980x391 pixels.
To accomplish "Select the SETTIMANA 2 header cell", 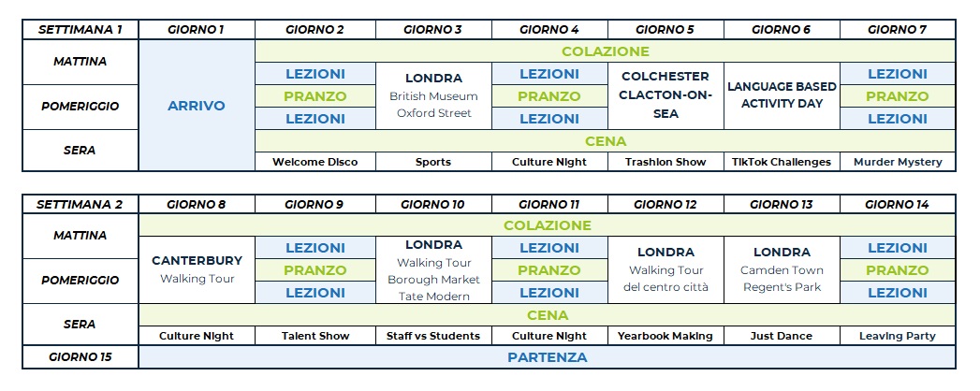I will click(80, 204).
